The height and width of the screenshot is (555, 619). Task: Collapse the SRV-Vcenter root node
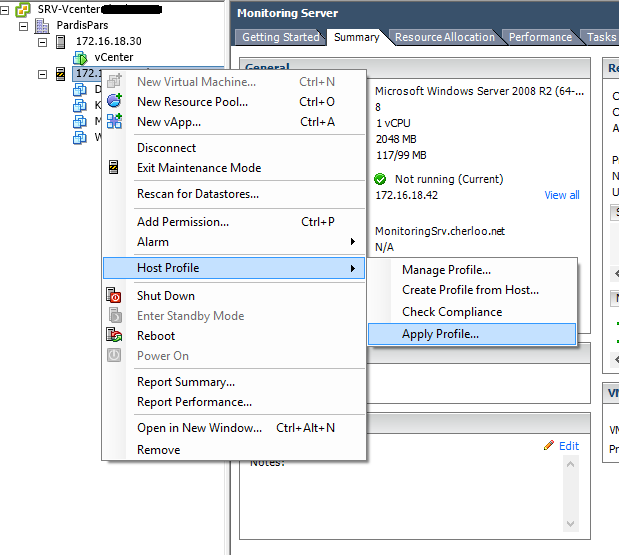(5, 10)
